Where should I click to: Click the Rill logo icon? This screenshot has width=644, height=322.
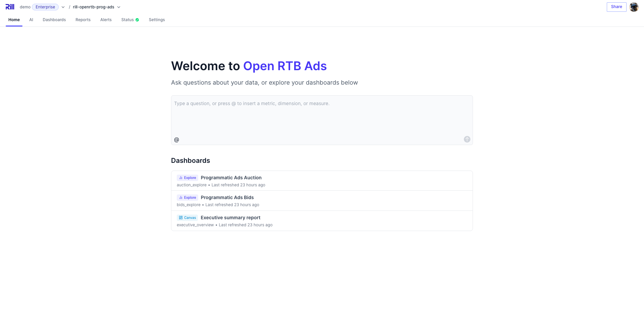pyautogui.click(x=10, y=7)
